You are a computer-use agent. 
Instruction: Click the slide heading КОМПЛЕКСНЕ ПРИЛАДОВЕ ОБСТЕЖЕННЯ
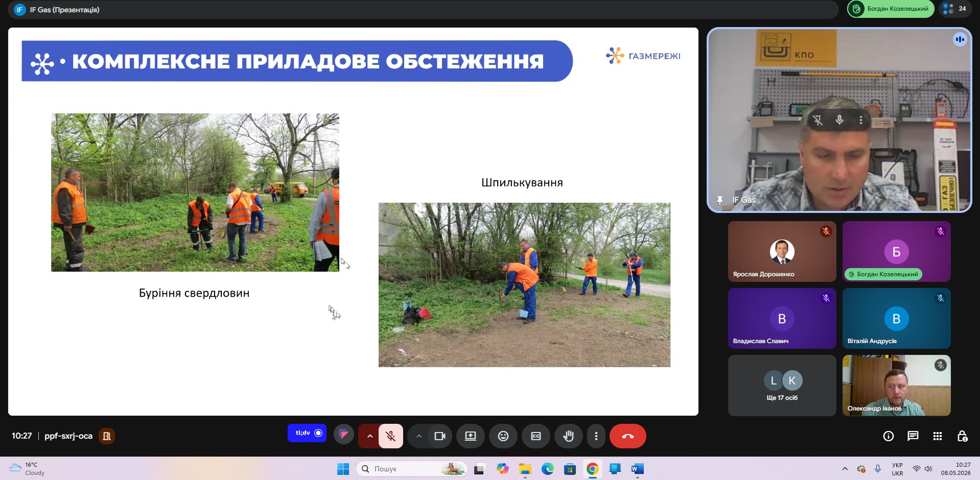point(308,61)
